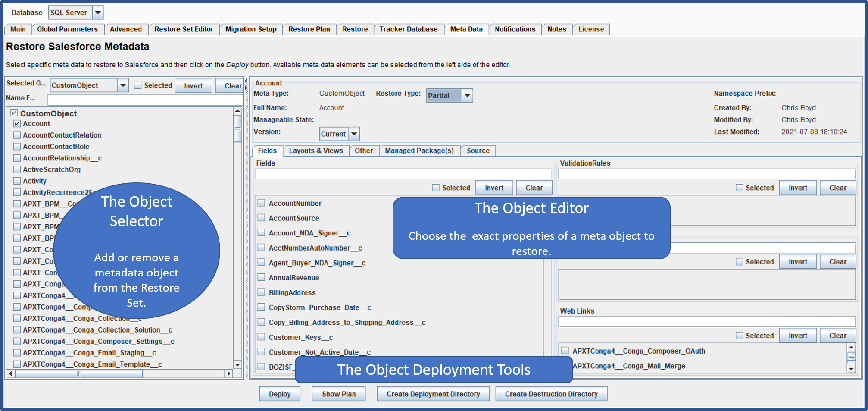This screenshot has width=868, height=411.
Task: Click object list horizontal scroll left arrow
Action: pyautogui.click(x=11, y=373)
